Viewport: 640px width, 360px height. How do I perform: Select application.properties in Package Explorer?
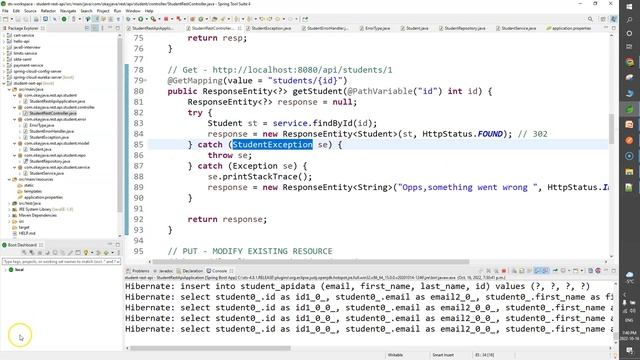(x=43, y=197)
